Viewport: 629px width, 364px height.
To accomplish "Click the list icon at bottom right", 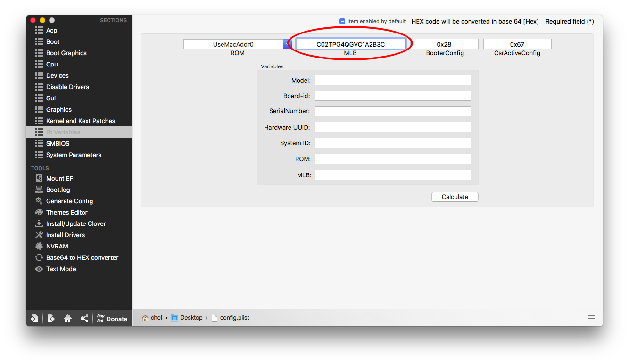I will click(591, 318).
